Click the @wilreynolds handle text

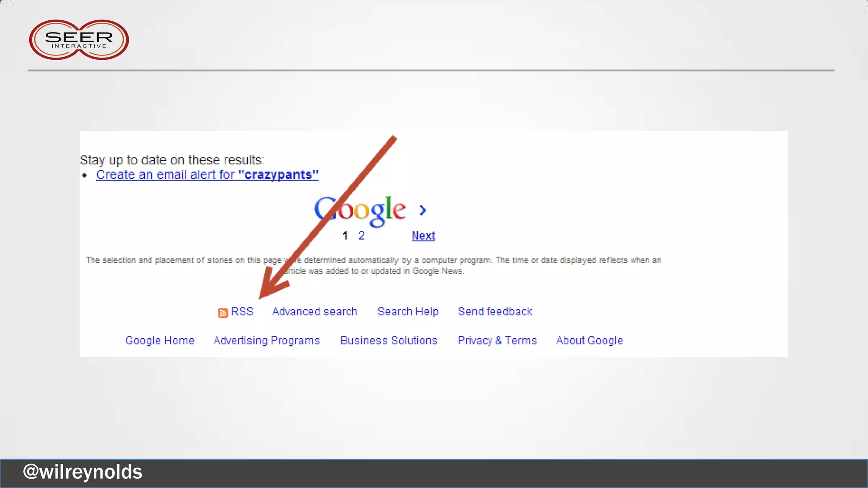[x=83, y=472]
